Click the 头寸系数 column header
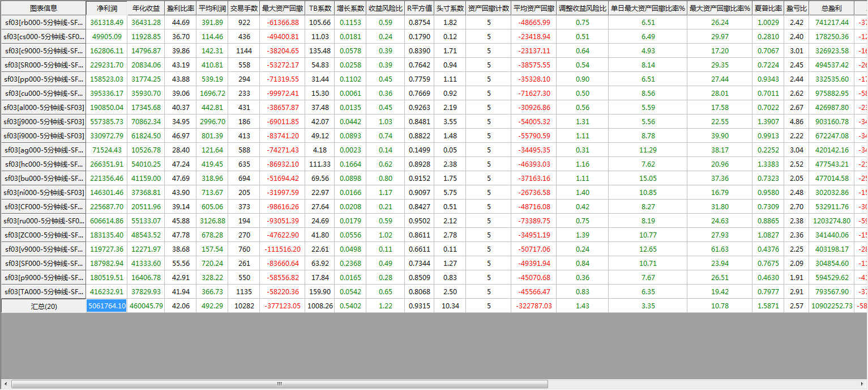868x390 pixels. [450, 9]
